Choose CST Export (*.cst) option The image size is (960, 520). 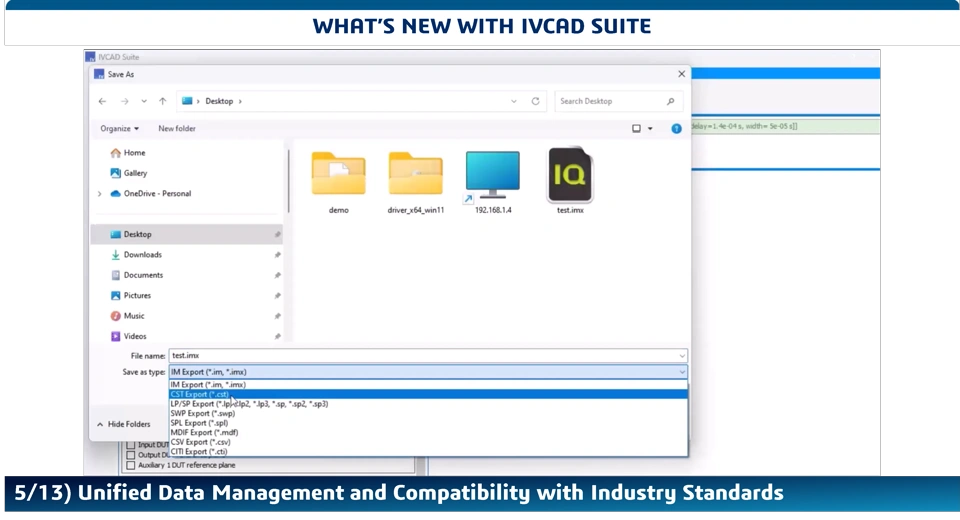point(428,394)
